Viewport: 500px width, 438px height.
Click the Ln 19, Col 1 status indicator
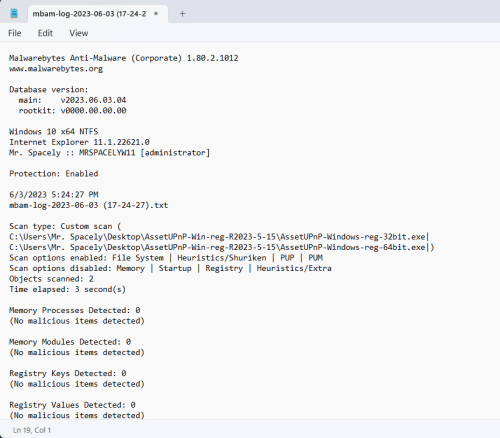pyautogui.click(x=32, y=430)
